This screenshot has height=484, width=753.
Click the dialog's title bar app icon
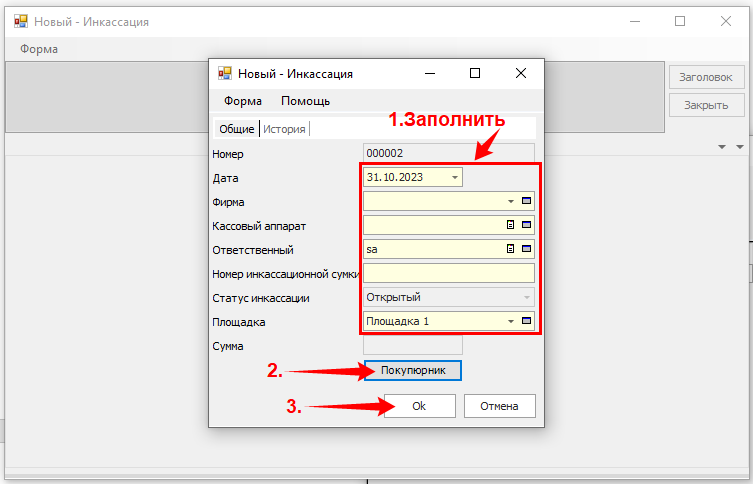click(225, 73)
